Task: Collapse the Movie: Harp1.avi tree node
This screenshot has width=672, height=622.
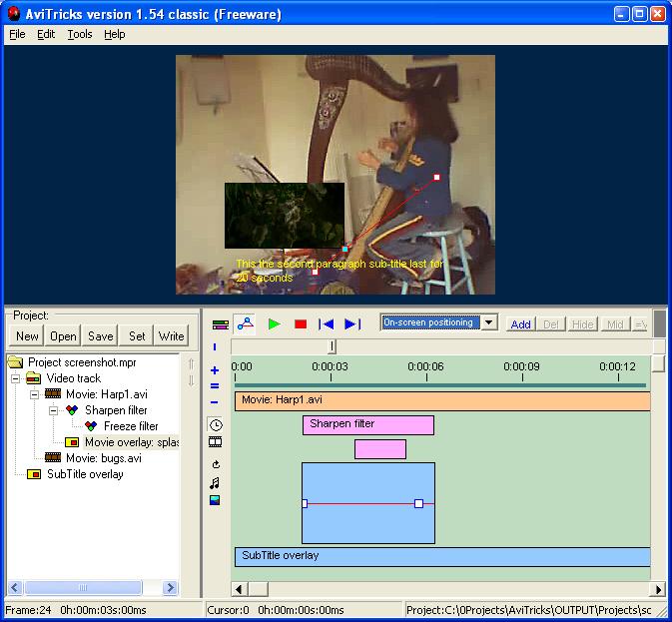Action: (x=34, y=394)
